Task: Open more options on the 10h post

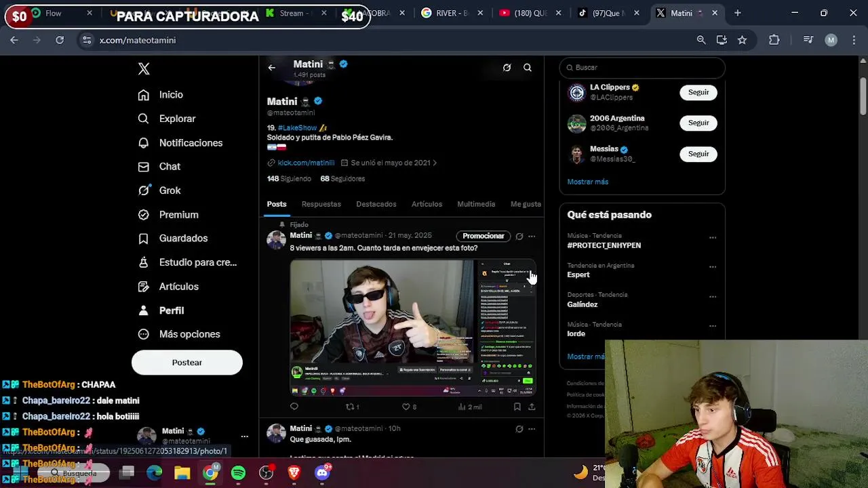Action: click(x=532, y=429)
